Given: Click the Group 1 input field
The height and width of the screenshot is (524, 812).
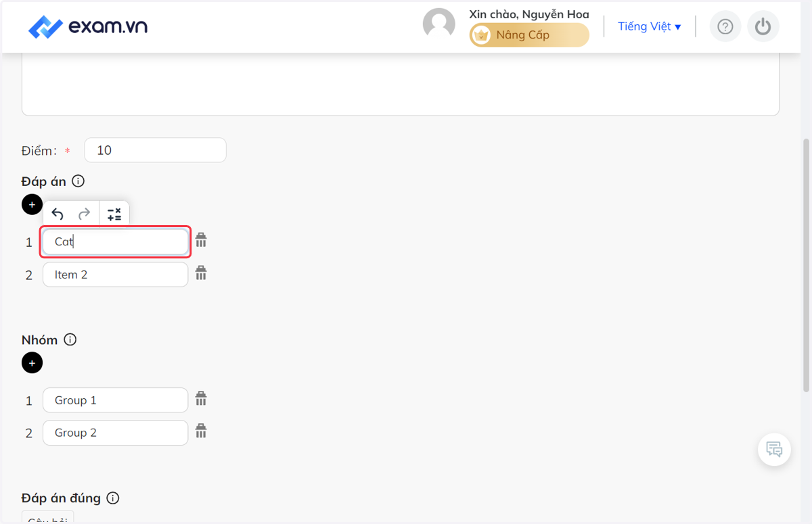Looking at the screenshot, I should click(x=116, y=400).
